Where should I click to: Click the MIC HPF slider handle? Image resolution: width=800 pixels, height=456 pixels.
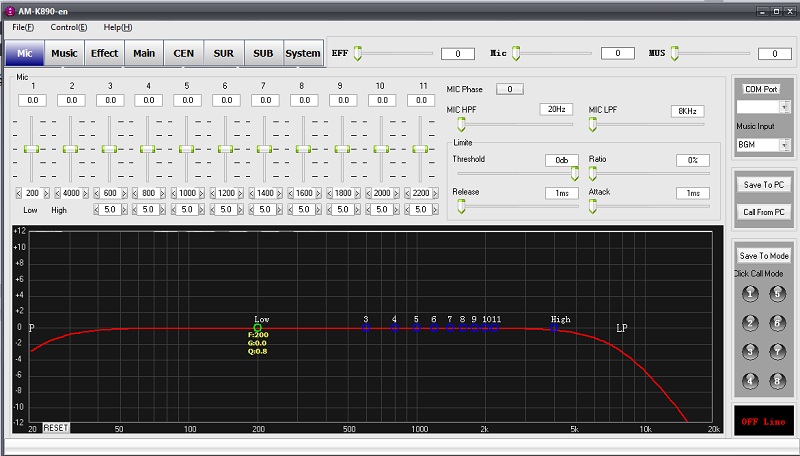click(x=461, y=125)
